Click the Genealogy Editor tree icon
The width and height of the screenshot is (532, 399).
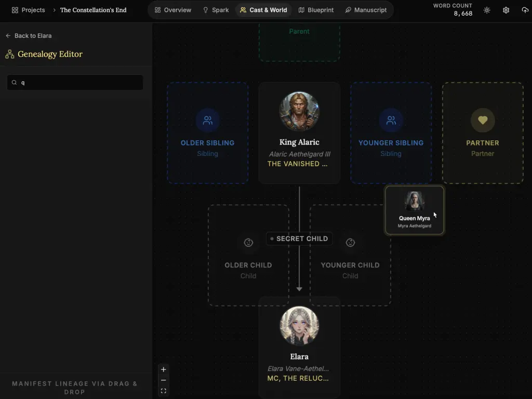pyautogui.click(x=9, y=54)
